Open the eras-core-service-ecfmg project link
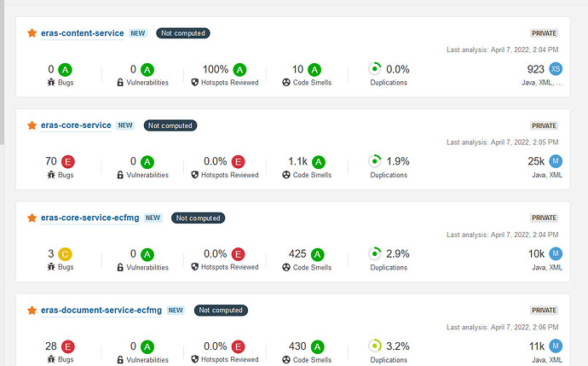The image size is (588, 366). 89,218
